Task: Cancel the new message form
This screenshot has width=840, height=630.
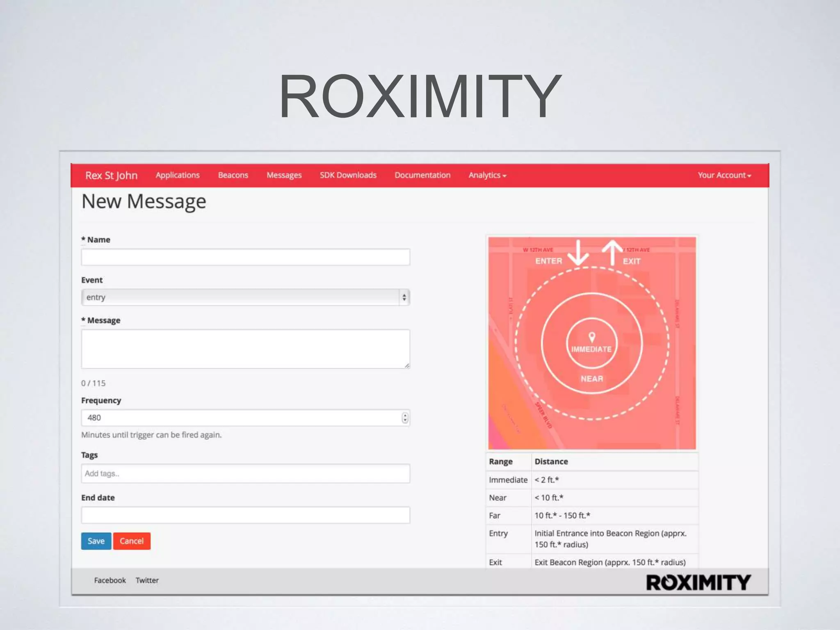Action: [x=132, y=541]
